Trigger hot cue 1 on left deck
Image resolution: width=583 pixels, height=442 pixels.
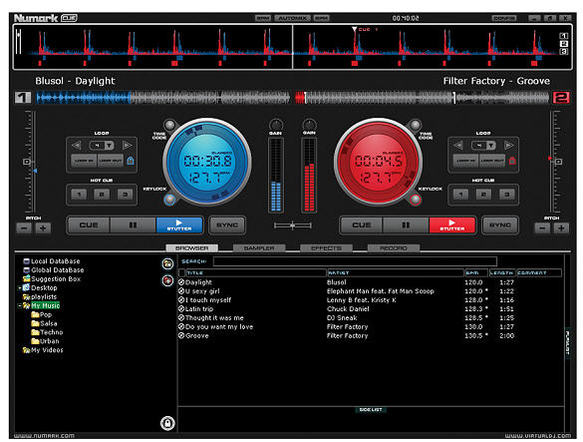click(79, 194)
